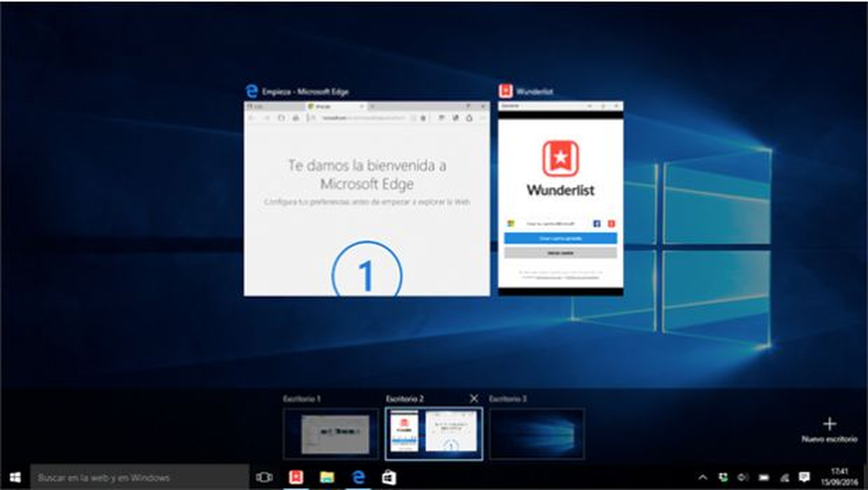868x490 pixels.
Task: Click the Facebook sign-in icon in Wunderlist
Action: click(597, 224)
